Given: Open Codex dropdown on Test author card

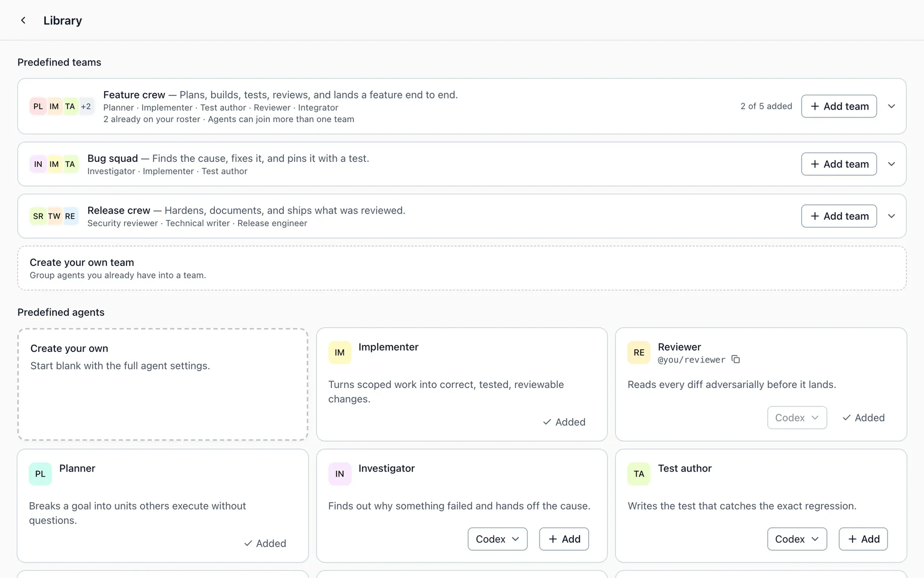Looking at the screenshot, I should tap(797, 539).
